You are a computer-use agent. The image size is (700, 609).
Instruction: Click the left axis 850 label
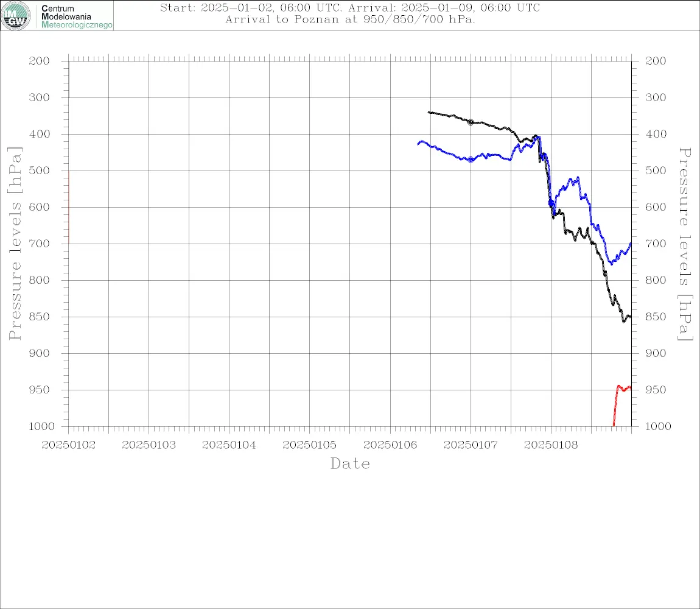tap(40, 317)
